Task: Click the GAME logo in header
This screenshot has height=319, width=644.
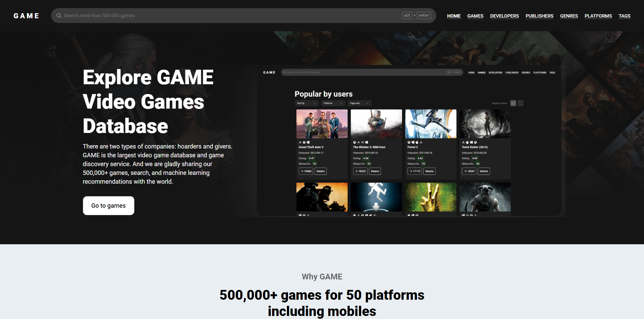Action: pyautogui.click(x=26, y=16)
